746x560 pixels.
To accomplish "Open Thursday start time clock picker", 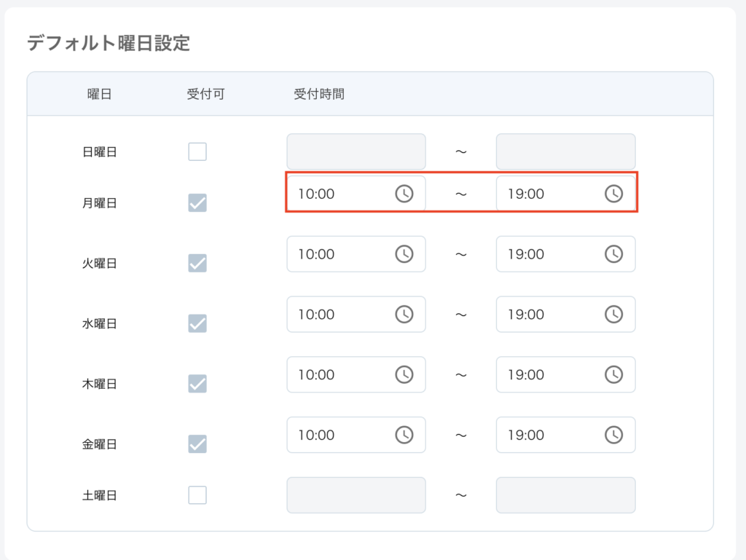I will 404,375.
